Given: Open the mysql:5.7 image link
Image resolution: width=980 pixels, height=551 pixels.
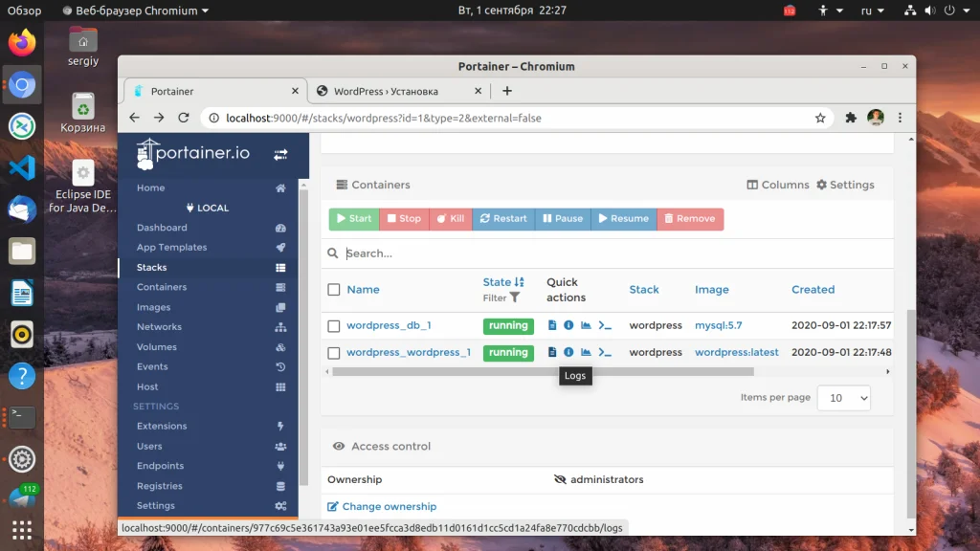Looking at the screenshot, I should 718,325.
